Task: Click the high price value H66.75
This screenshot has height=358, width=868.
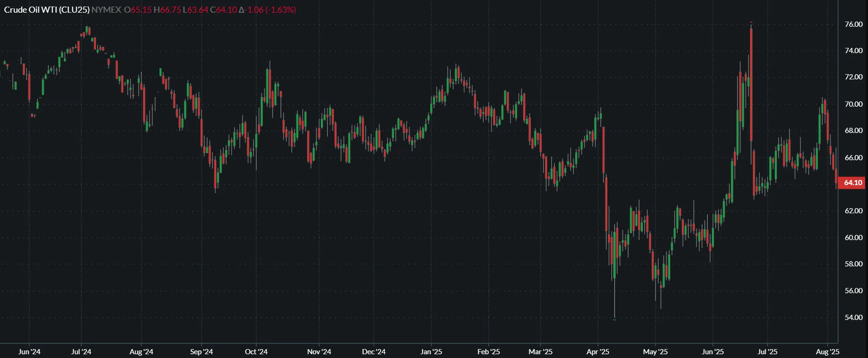Action: click(x=167, y=9)
